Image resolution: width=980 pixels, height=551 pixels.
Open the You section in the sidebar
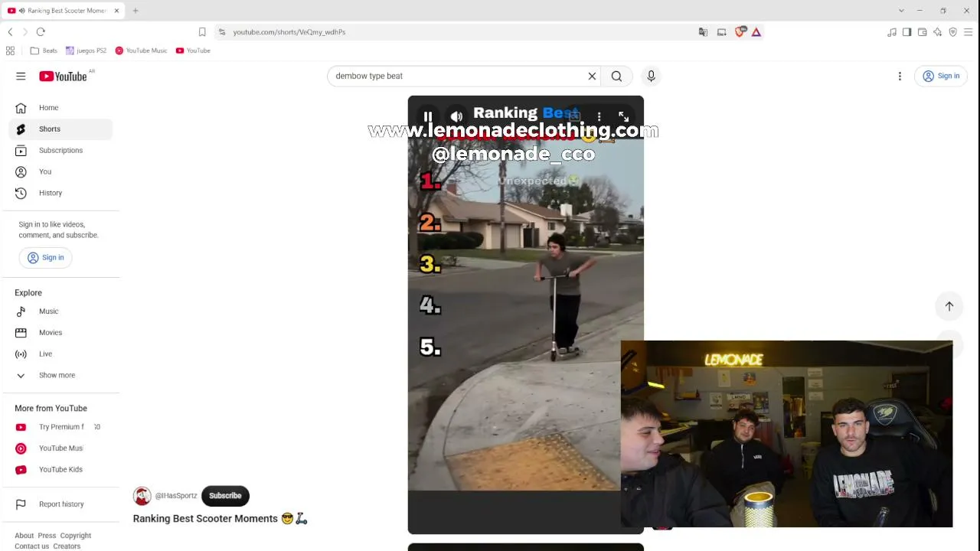(60, 172)
